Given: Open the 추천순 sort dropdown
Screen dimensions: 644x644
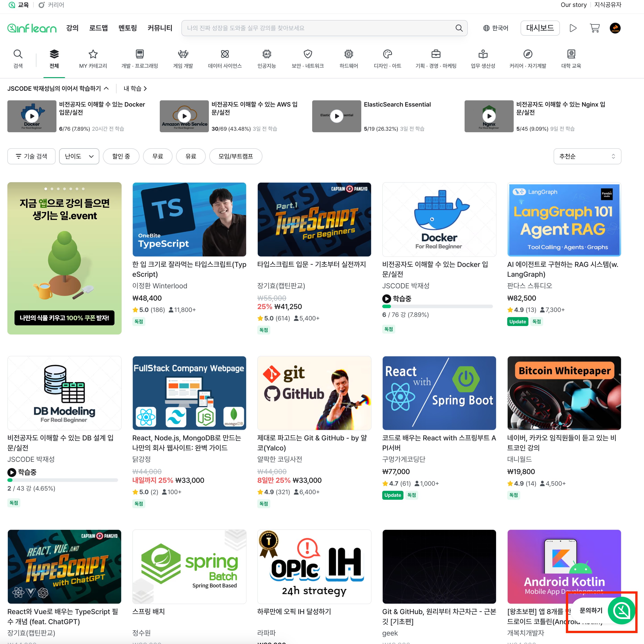Looking at the screenshot, I should (587, 156).
